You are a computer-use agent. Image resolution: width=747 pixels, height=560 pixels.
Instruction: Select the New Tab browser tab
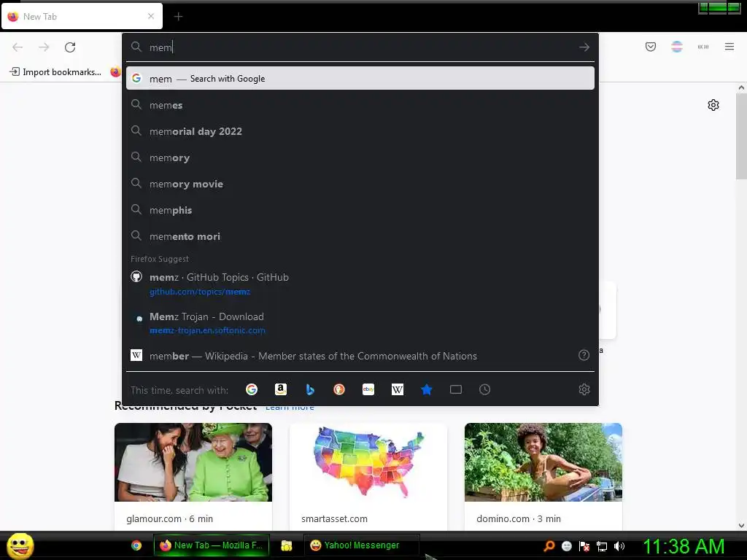point(82,16)
